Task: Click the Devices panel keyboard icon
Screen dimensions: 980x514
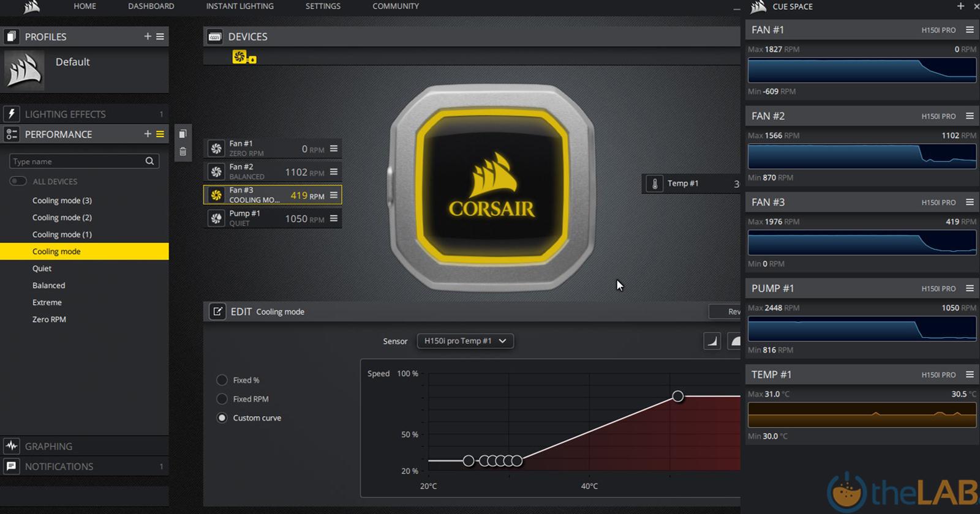Action: tap(215, 37)
